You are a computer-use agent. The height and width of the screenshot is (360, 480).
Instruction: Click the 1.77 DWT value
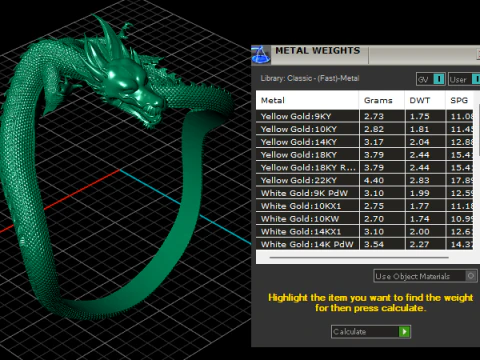click(x=419, y=206)
